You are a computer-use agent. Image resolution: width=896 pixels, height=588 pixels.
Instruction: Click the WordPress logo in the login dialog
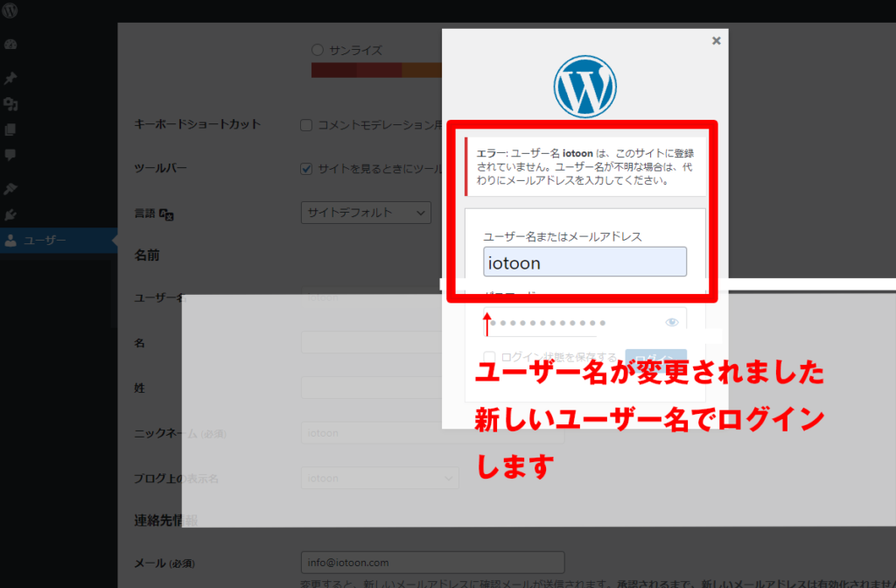tap(584, 87)
